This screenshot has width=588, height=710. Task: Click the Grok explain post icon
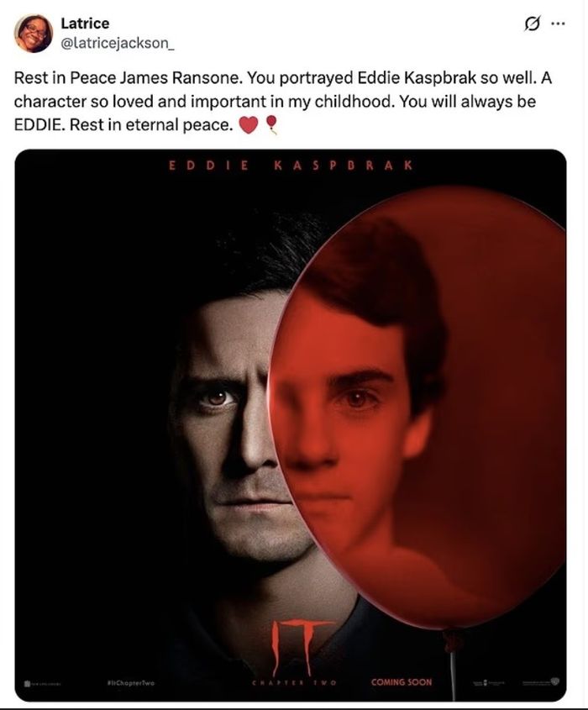pyautogui.click(x=533, y=24)
